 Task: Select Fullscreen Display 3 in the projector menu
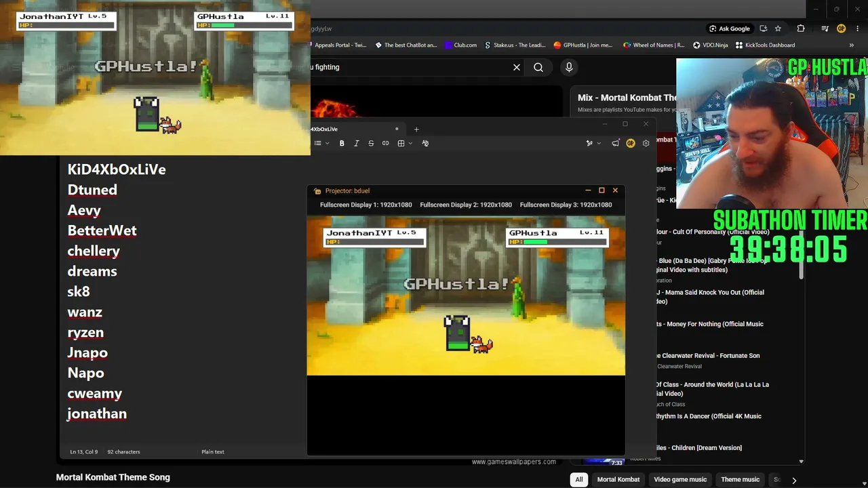click(566, 205)
